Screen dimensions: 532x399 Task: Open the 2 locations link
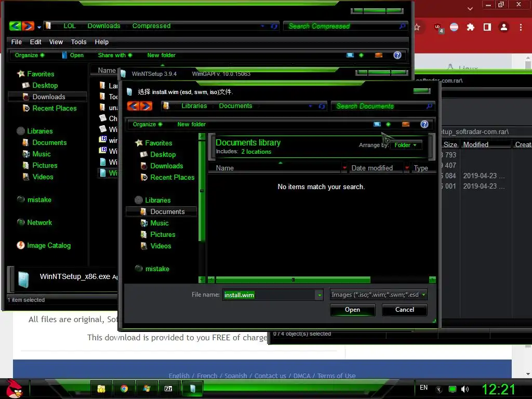(256, 152)
